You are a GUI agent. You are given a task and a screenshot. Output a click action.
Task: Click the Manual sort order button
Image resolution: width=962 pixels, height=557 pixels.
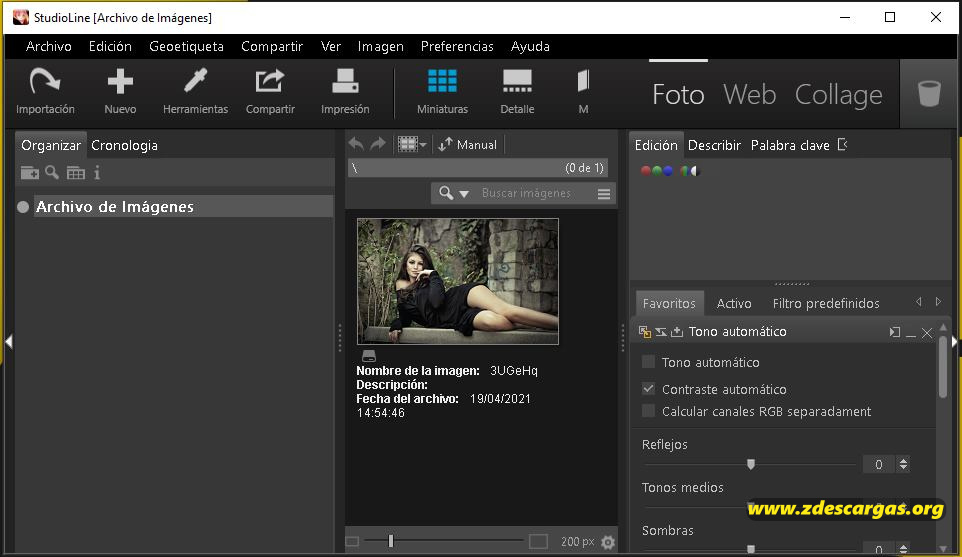(468, 145)
